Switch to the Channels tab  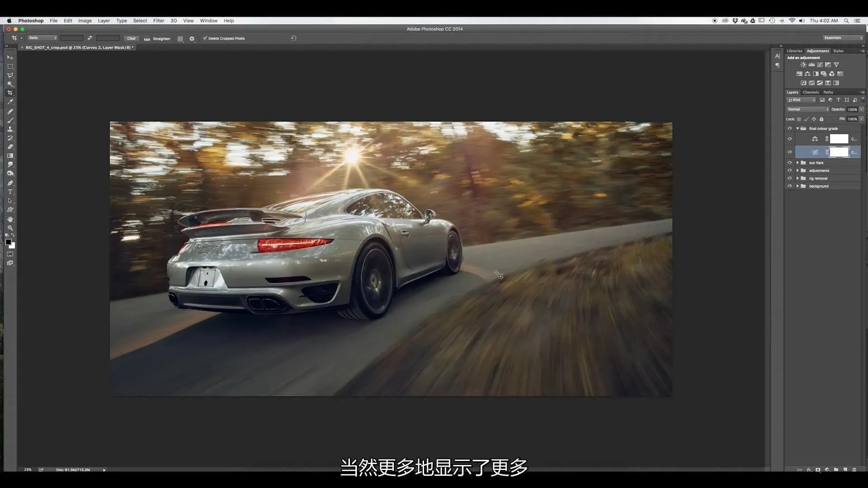coord(811,92)
